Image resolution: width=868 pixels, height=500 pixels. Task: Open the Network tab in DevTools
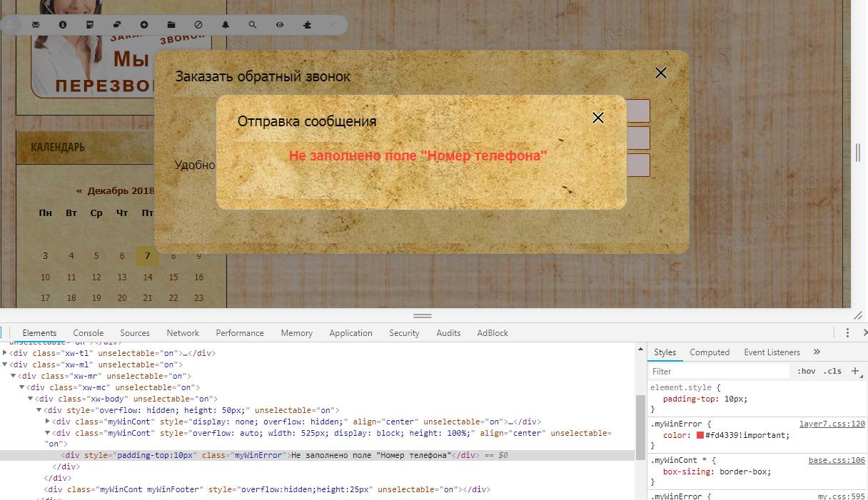183,333
